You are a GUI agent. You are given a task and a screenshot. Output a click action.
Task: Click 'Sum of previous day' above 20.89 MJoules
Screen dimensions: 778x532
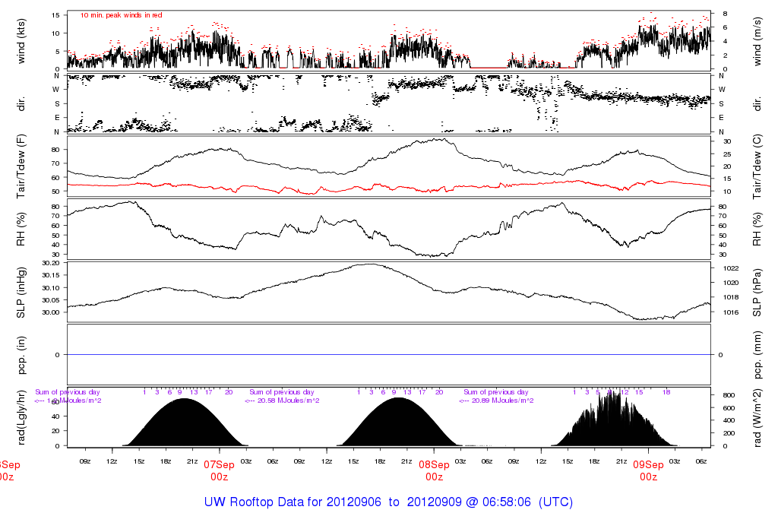click(x=496, y=392)
